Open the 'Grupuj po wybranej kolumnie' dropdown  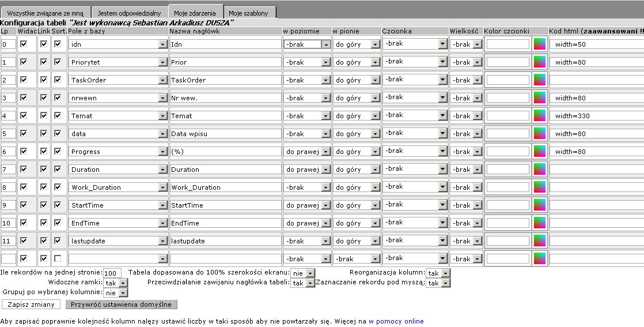[x=116, y=293]
